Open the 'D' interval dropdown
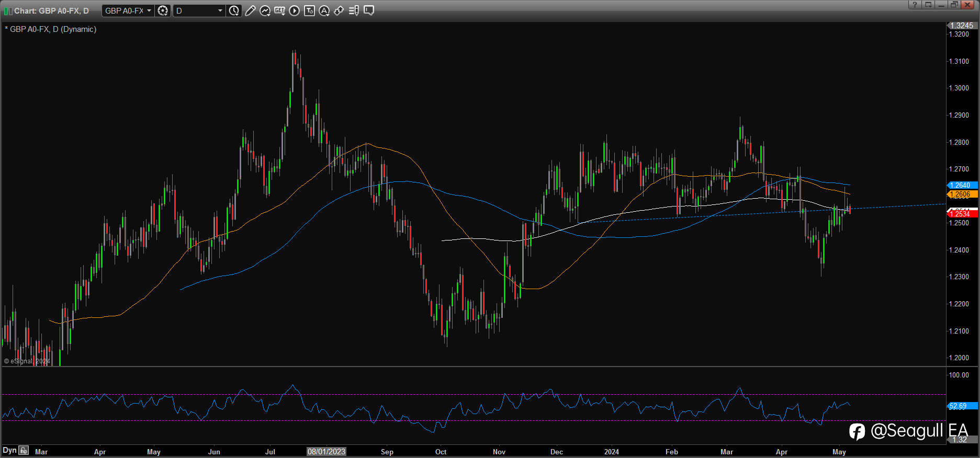Viewport: 980px width, 458px height. click(x=220, y=10)
